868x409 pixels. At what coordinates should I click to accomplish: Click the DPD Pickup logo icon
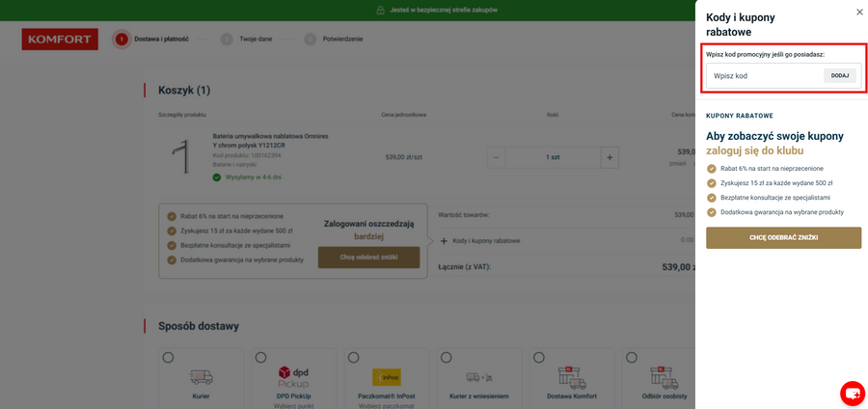[293, 376]
